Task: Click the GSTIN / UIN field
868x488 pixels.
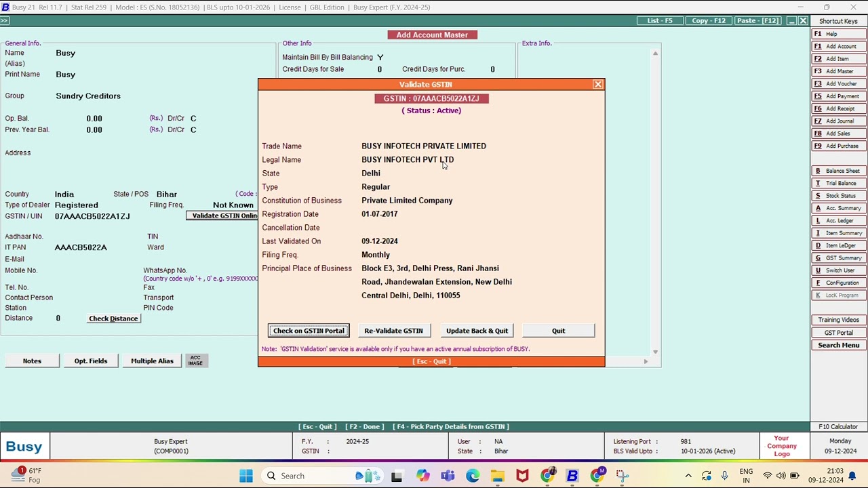Action: (92, 216)
